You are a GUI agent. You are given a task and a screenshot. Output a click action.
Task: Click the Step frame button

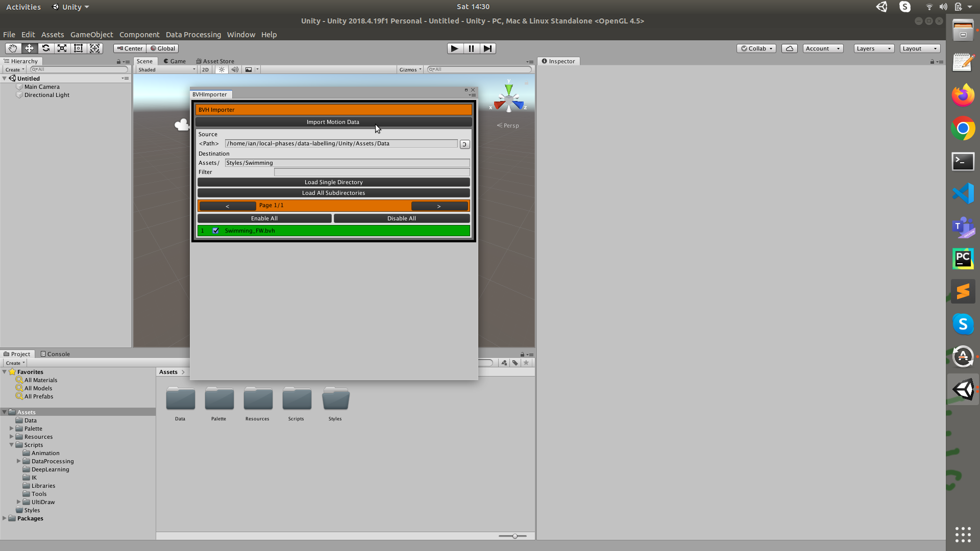pos(488,48)
